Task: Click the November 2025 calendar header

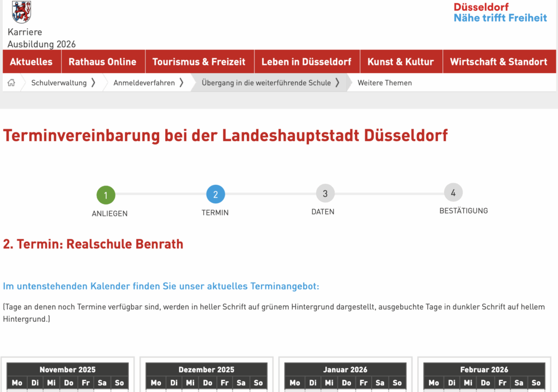Action: (x=68, y=369)
